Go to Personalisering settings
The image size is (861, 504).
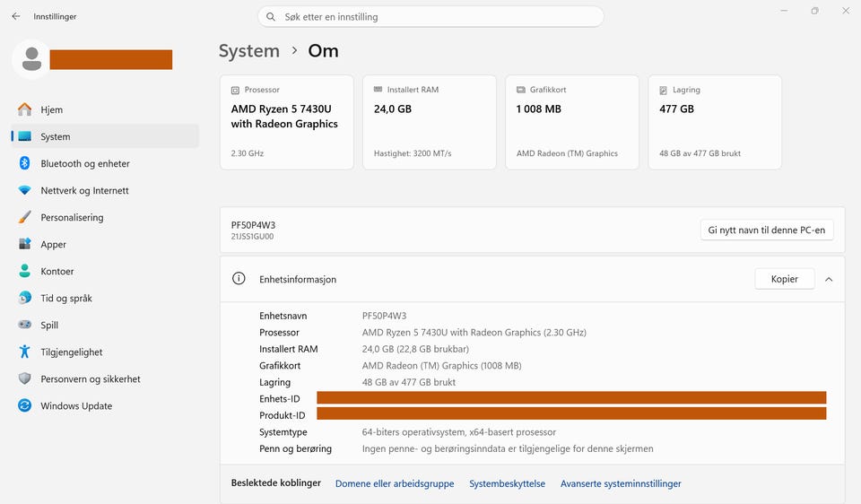(x=105, y=217)
